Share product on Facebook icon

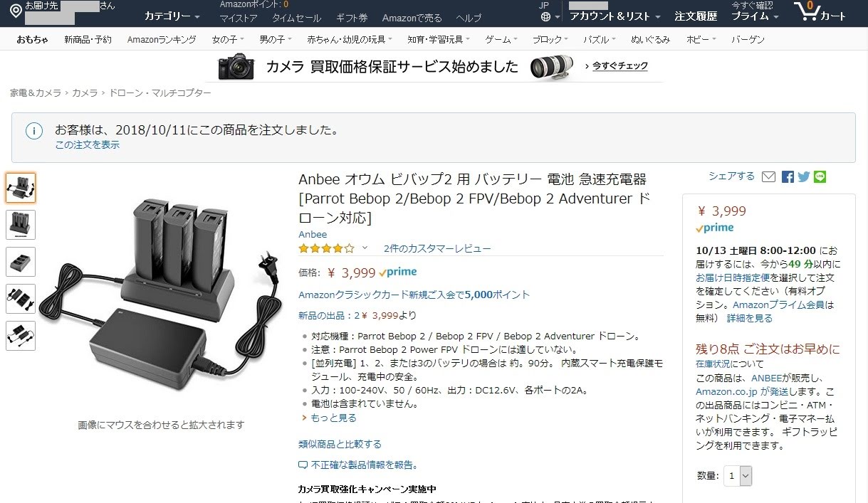(x=788, y=177)
